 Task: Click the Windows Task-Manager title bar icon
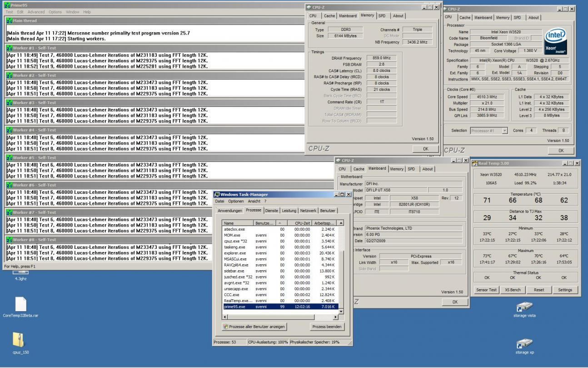click(x=217, y=195)
